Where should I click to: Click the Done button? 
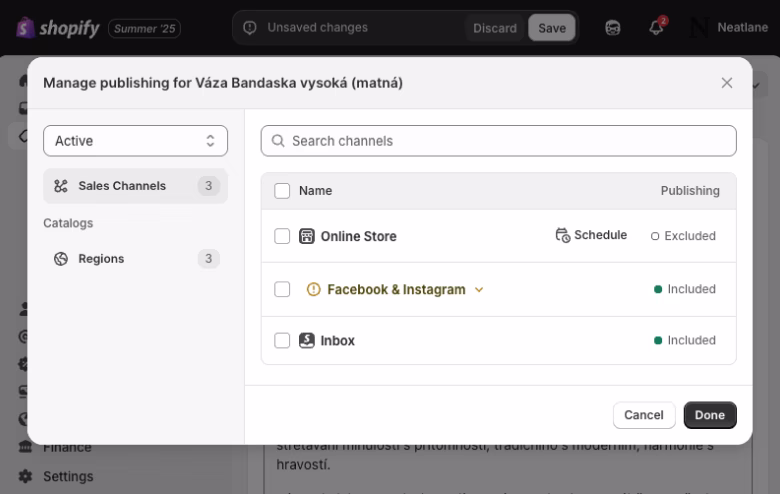tap(710, 415)
